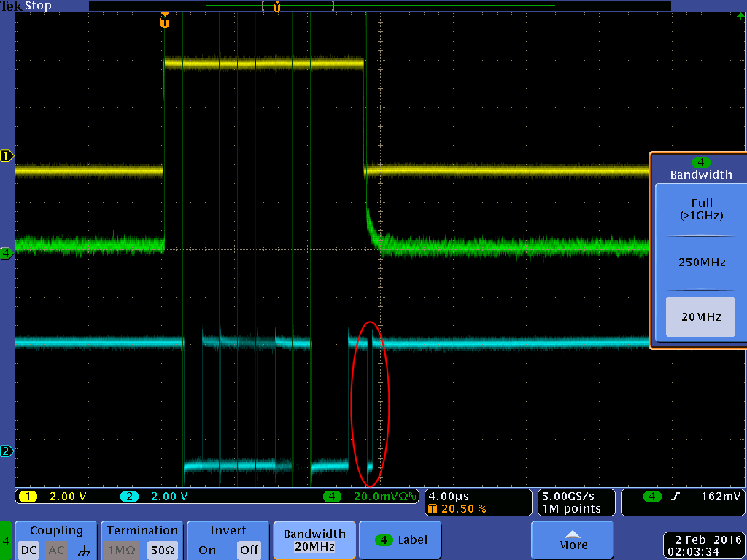
Task: Click the channel 4 side menu indicator
Action: click(6, 541)
